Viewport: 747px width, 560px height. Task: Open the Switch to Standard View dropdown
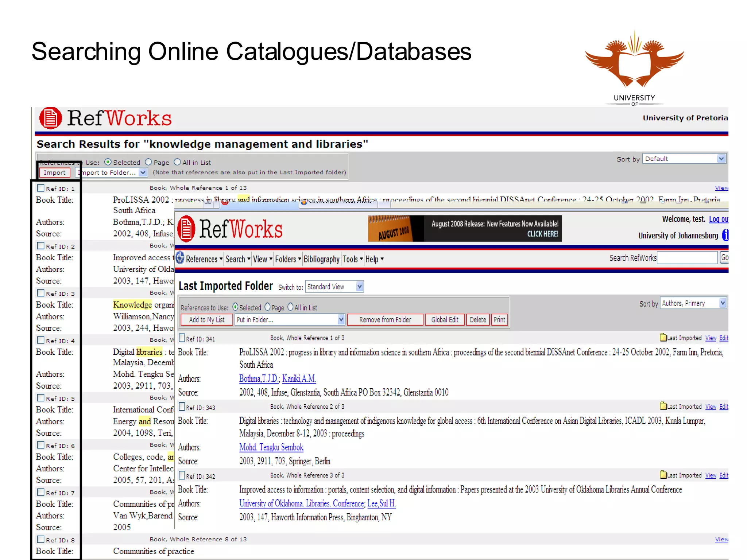pos(334,287)
